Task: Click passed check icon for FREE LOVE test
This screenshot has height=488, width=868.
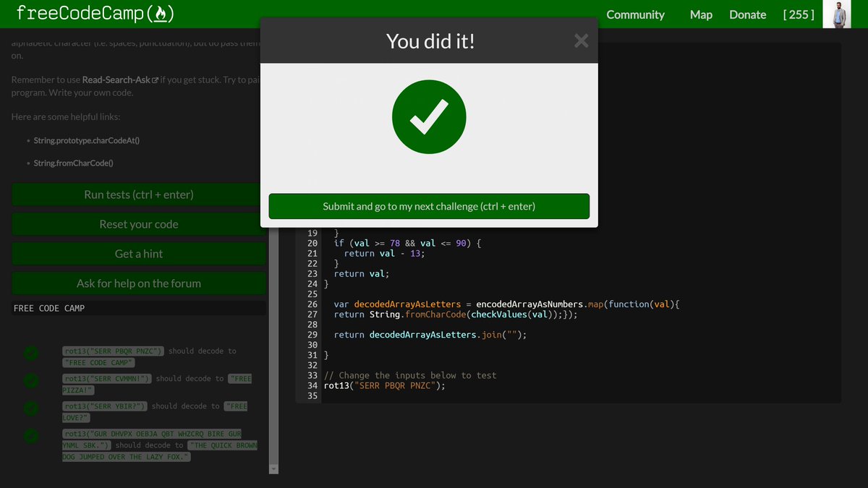Action: click(x=31, y=408)
